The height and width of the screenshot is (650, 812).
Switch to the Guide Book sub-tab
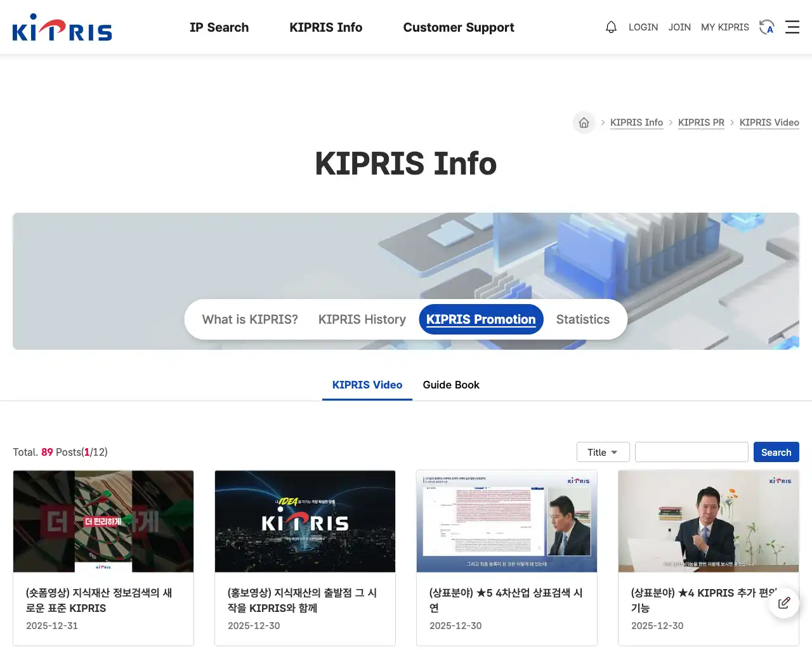[451, 385]
